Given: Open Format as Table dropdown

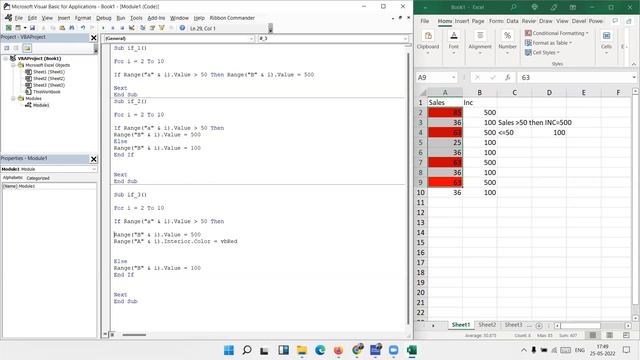Looking at the screenshot, I should coord(548,42).
